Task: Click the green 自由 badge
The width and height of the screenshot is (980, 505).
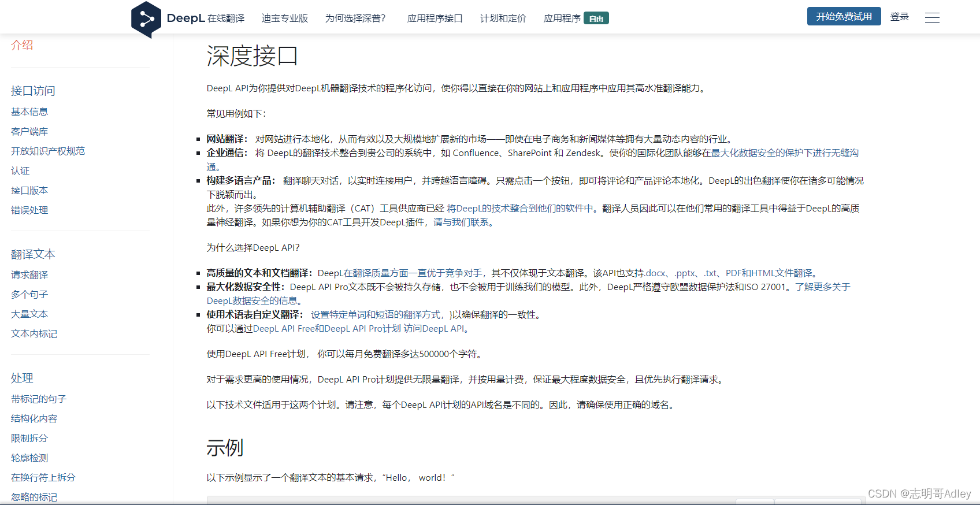Action: click(x=596, y=18)
